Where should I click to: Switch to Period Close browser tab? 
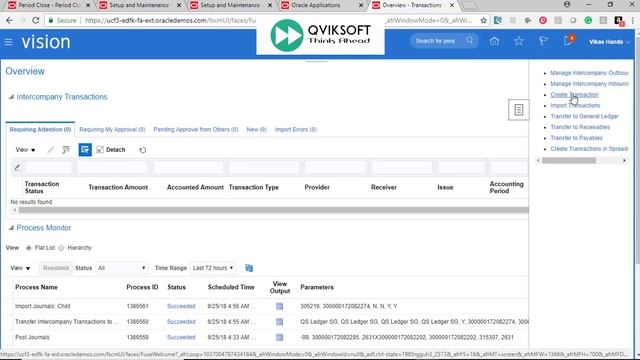click(x=49, y=5)
